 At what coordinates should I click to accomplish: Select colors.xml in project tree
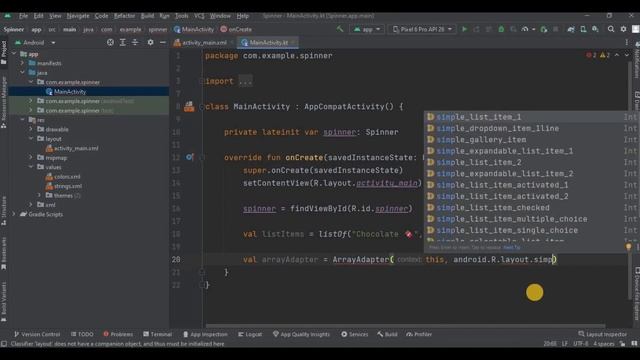click(x=63, y=177)
